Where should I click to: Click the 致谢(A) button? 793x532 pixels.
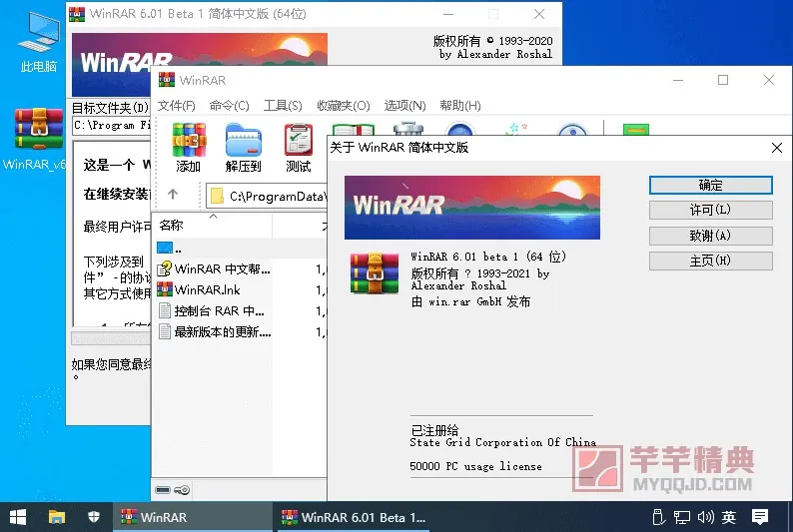(710, 236)
